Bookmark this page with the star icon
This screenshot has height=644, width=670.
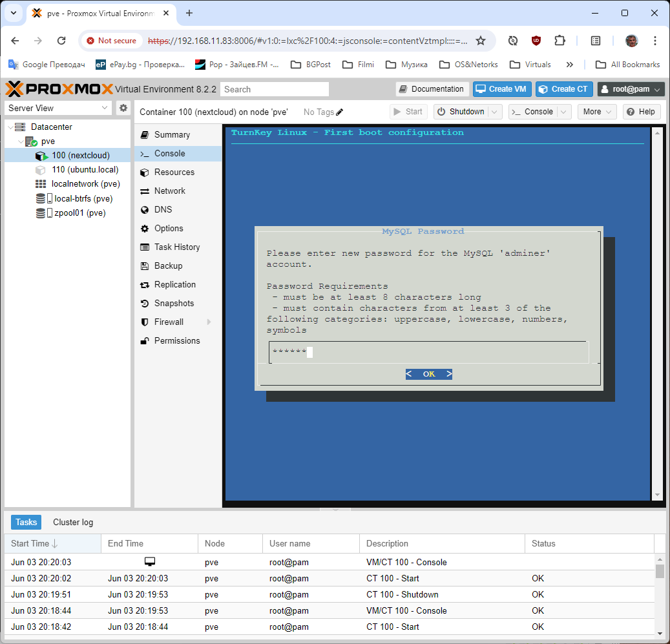[481, 41]
